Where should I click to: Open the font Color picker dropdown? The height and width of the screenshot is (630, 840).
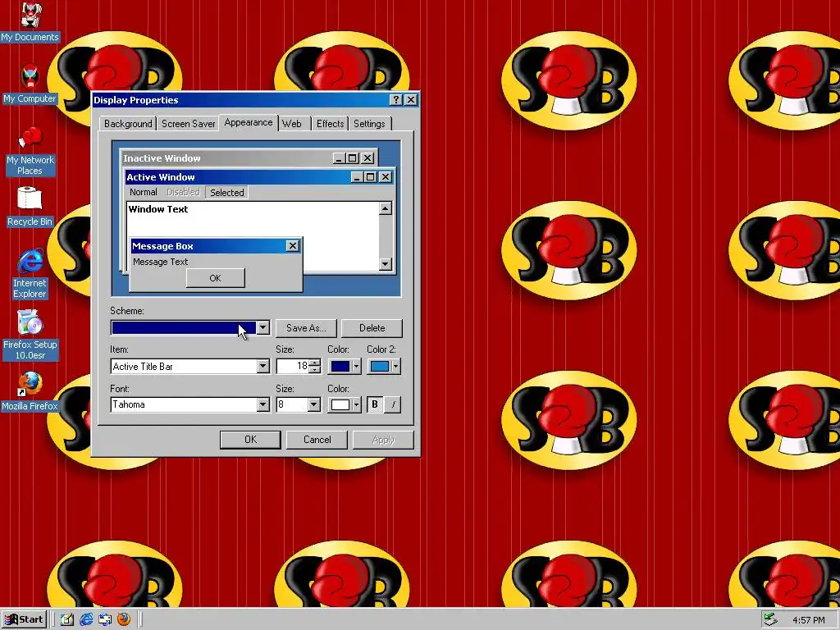pos(345,404)
